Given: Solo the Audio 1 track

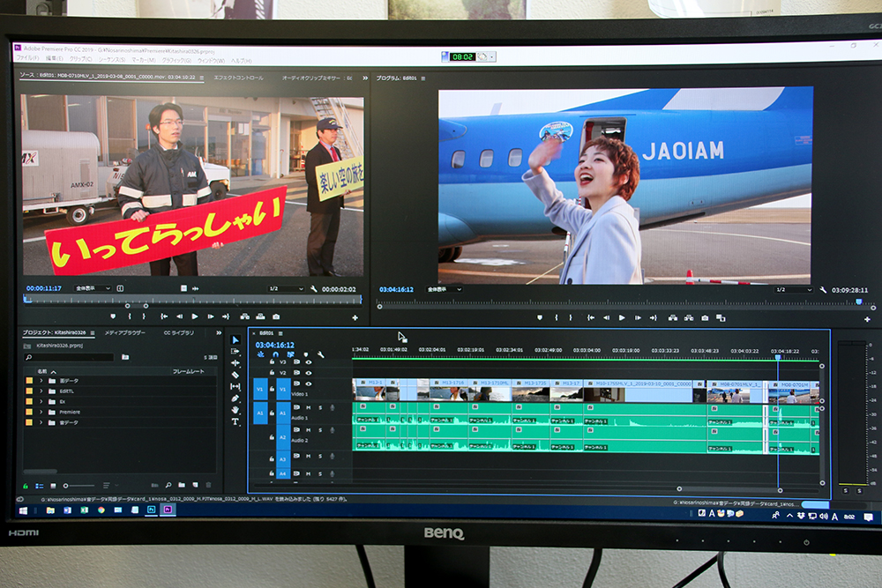Looking at the screenshot, I should pyautogui.click(x=321, y=407).
